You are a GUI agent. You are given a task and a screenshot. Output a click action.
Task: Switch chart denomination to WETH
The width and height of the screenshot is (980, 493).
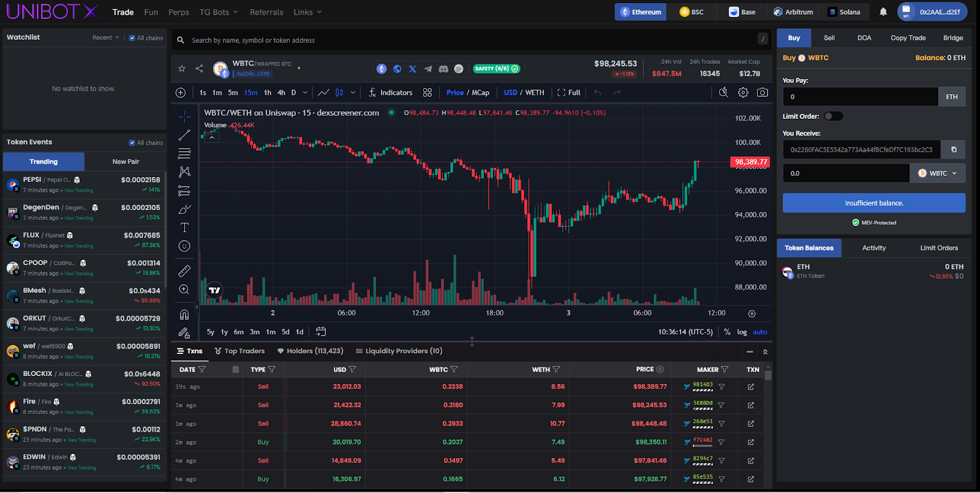coord(535,92)
